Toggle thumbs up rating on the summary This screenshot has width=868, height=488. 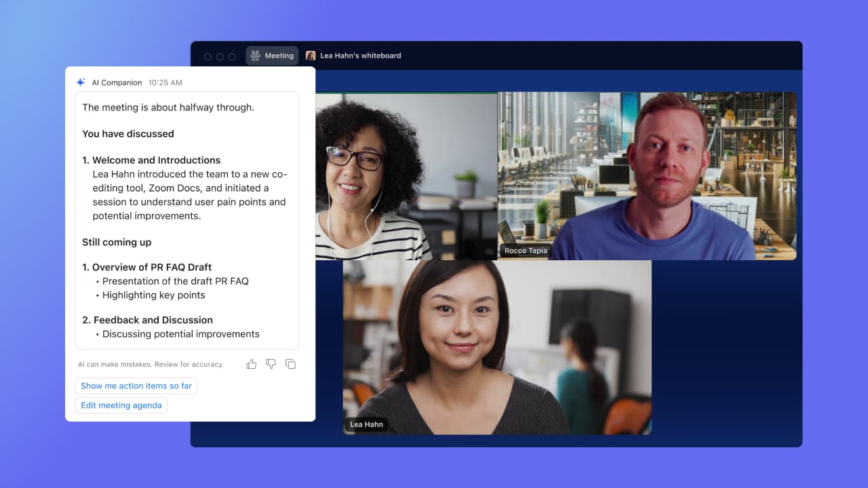(251, 364)
